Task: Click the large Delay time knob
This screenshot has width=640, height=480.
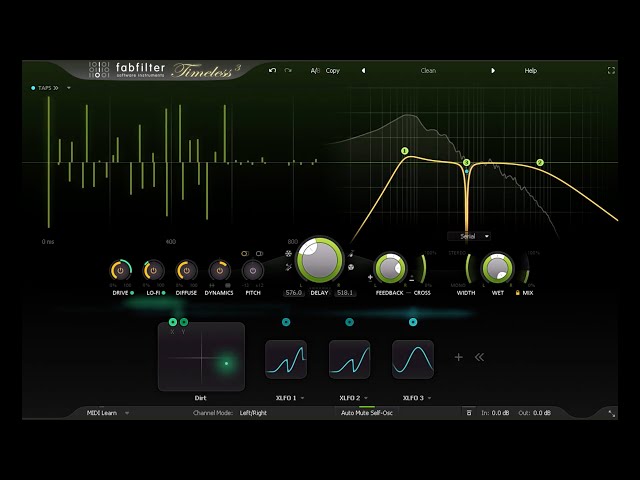Action: (x=320, y=260)
